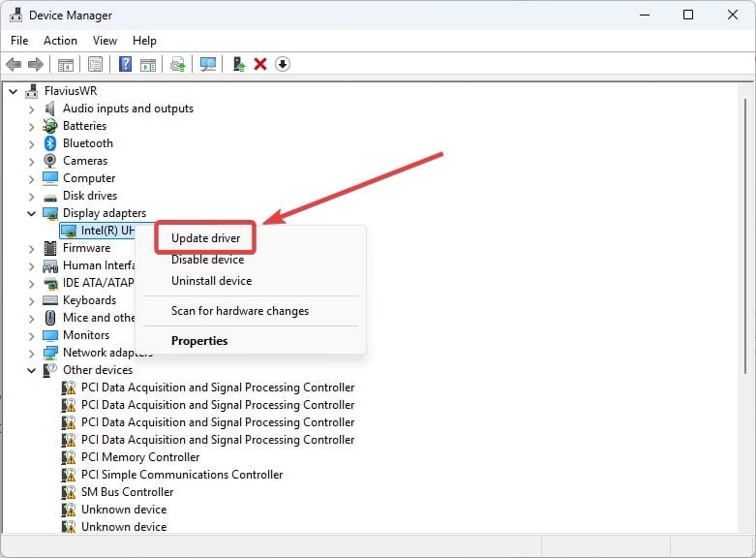Select Scan for hardware changes
This screenshot has width=756, height=558.
(x=240, y=311)
